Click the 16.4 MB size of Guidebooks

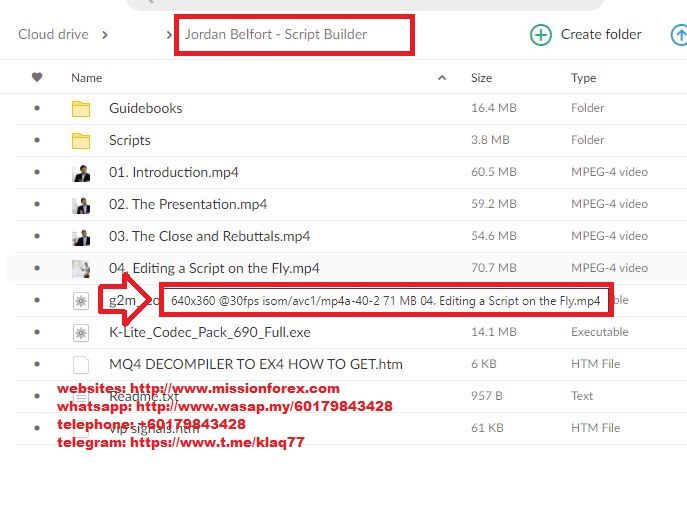tap(493, 108)
